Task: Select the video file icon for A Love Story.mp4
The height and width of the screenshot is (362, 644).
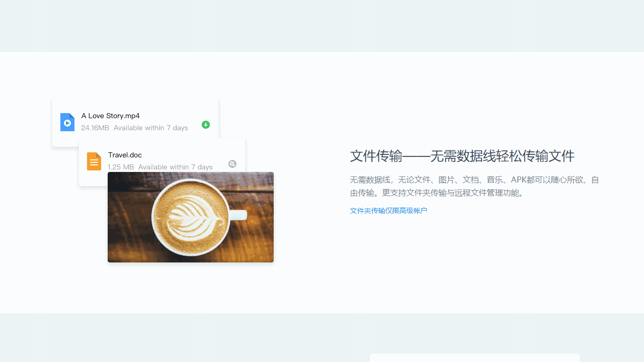Action: [67, 122]
